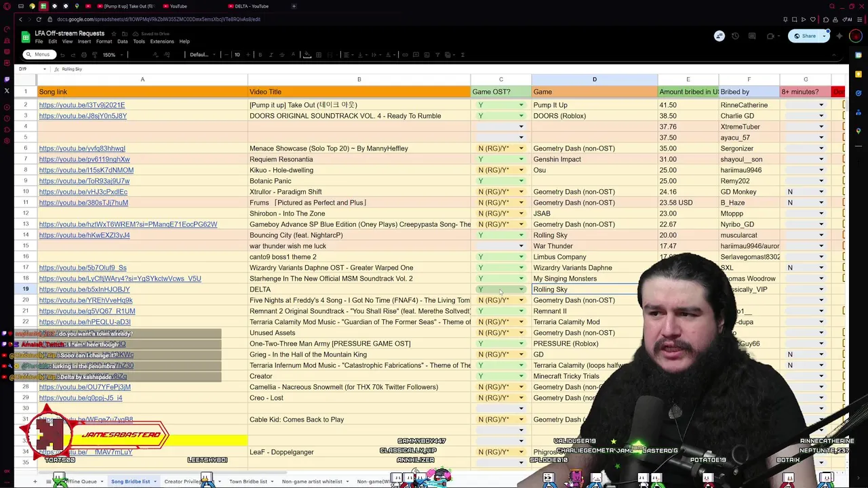Open the text color icon
The height and width of the screenshot is (488, 868).
pos(294,55)
